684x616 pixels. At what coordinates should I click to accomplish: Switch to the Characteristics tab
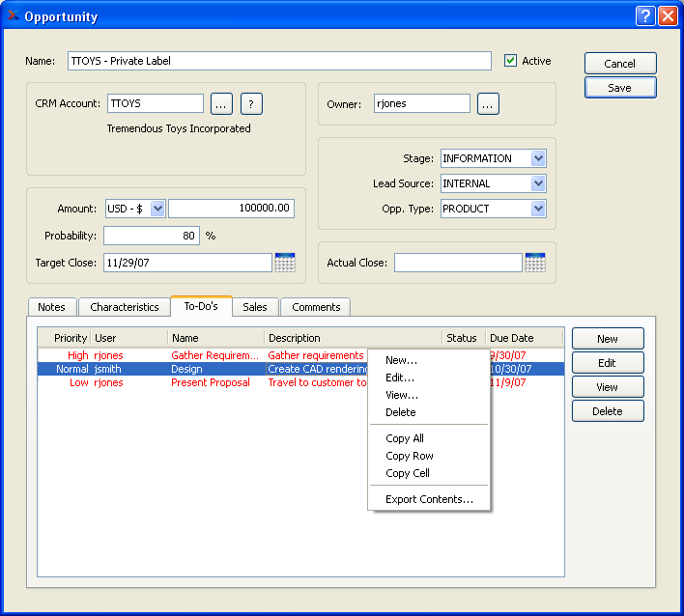[x=125, y=307]
